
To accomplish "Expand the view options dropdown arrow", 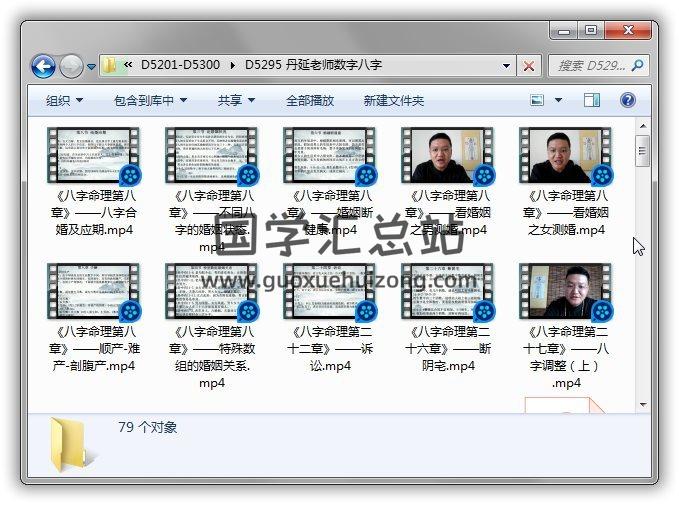I will [558, 100].
